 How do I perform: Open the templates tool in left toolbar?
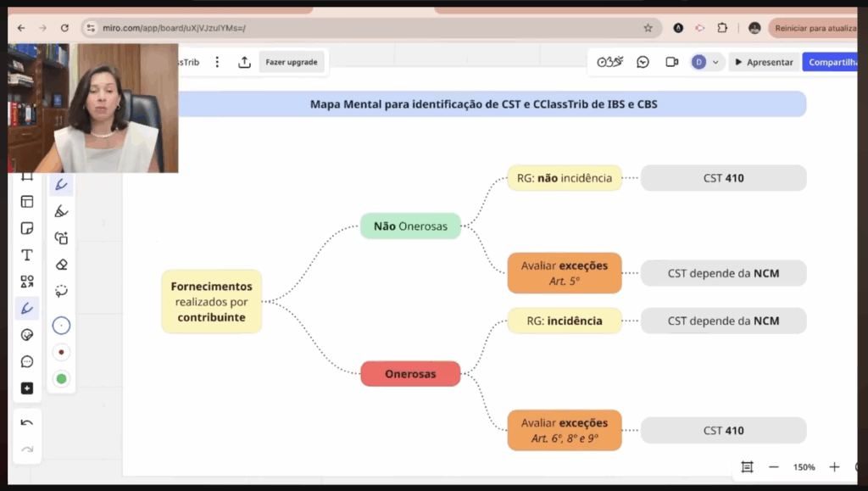pos(27,202)
